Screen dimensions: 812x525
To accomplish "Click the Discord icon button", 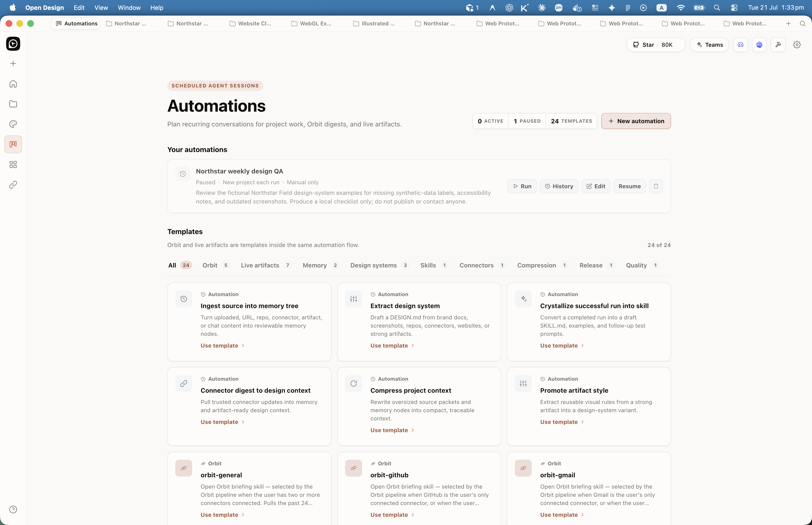I will (x=740, y=45).
